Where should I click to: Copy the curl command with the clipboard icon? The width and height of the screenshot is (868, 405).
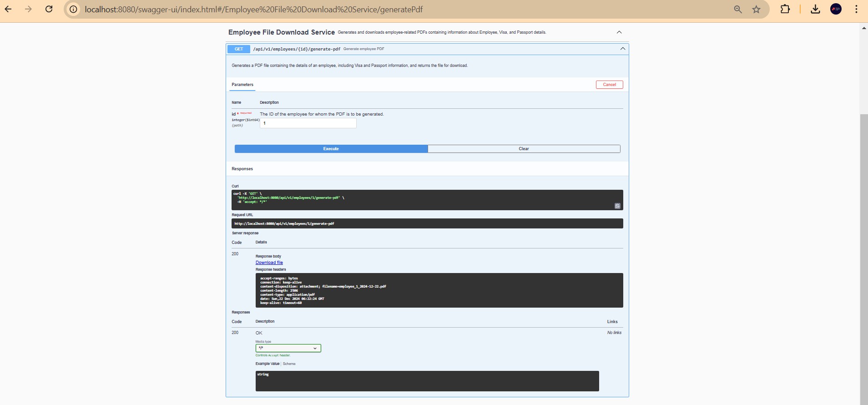click(x=617, y=206)
